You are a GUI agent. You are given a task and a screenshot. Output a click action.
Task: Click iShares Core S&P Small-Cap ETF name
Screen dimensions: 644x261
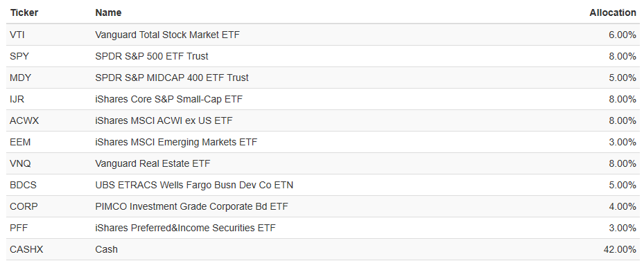pyautogui.click(x=169, y=99)
